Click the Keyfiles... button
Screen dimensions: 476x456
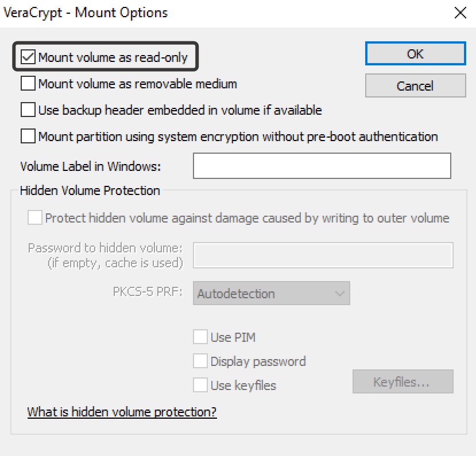pos(402,381)
